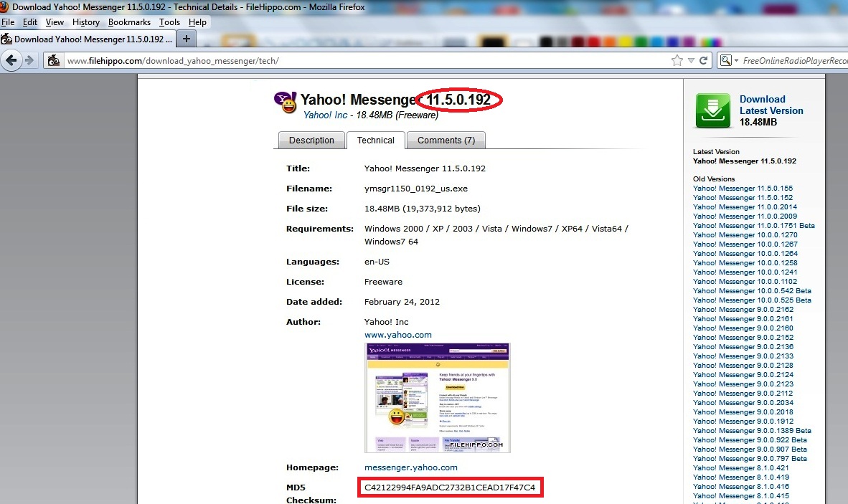The width and height of the screenshot is (848, 504).
Task: Bookmark this page with the star icon
Action: (677, 60)
